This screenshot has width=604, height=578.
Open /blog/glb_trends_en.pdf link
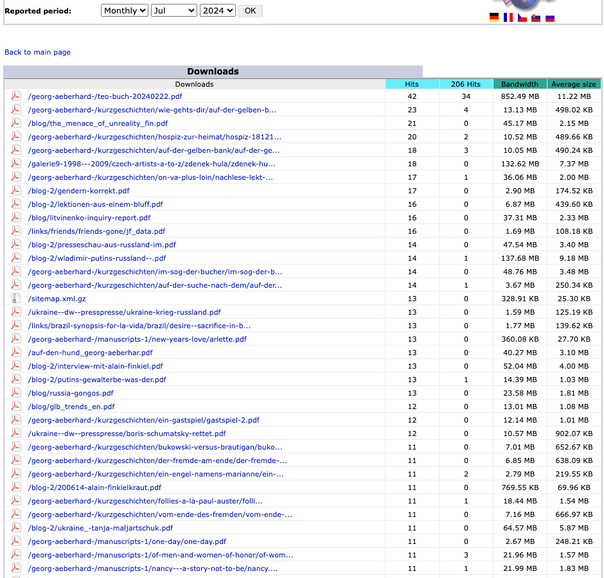point(71,406)
